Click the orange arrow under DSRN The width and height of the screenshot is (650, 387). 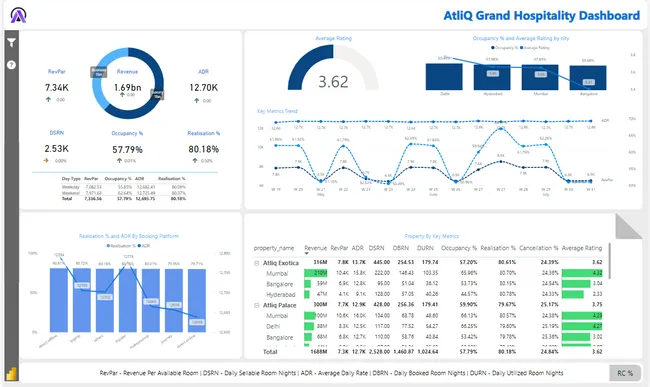tap(46, 160)
